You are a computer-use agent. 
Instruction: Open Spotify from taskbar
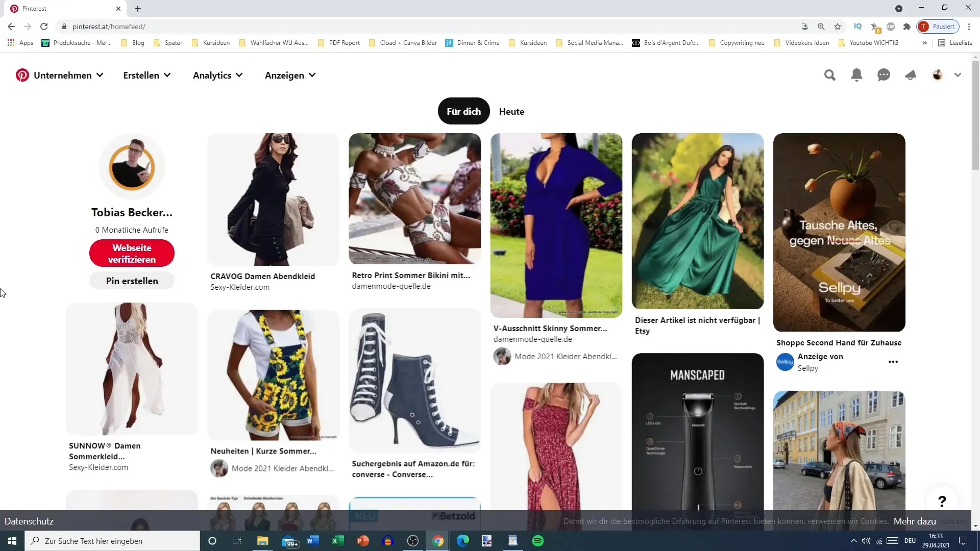point(538,541)
